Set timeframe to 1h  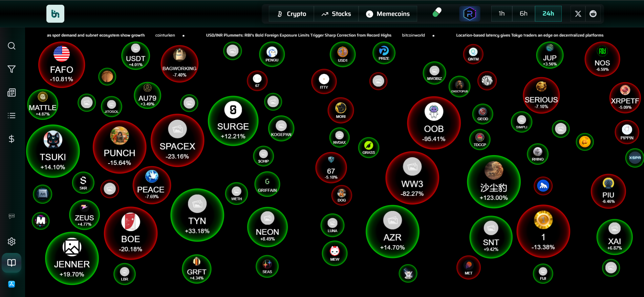pos(501,14)
